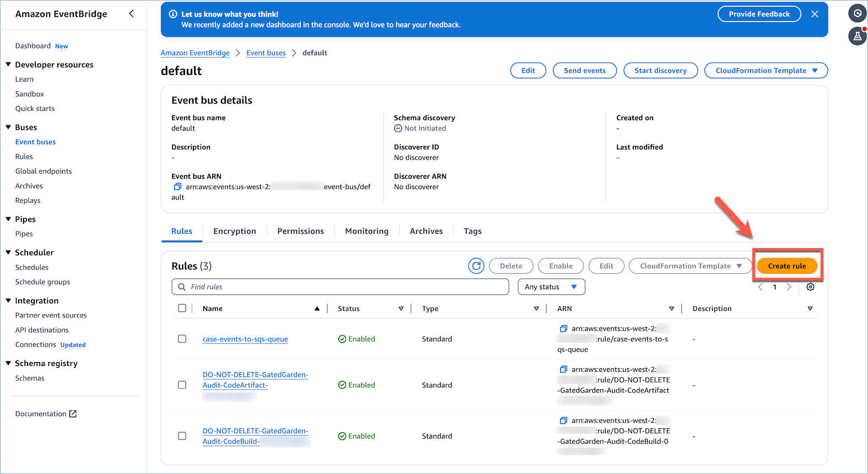The image size is (868, 474).
Task: Dismiss the feedback banner with X
Action: click(815, 14)
